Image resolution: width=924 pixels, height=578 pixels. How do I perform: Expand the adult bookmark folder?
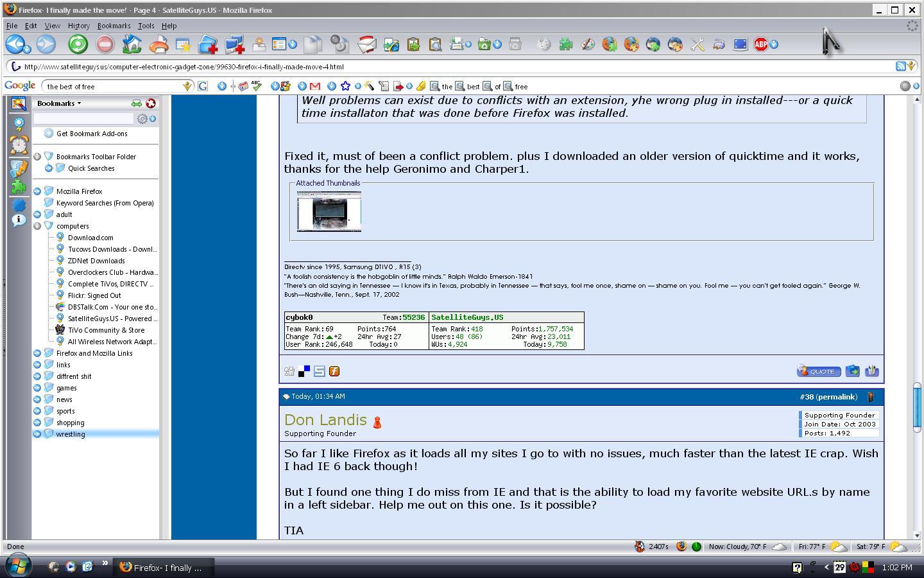click(x=37, y=215)
